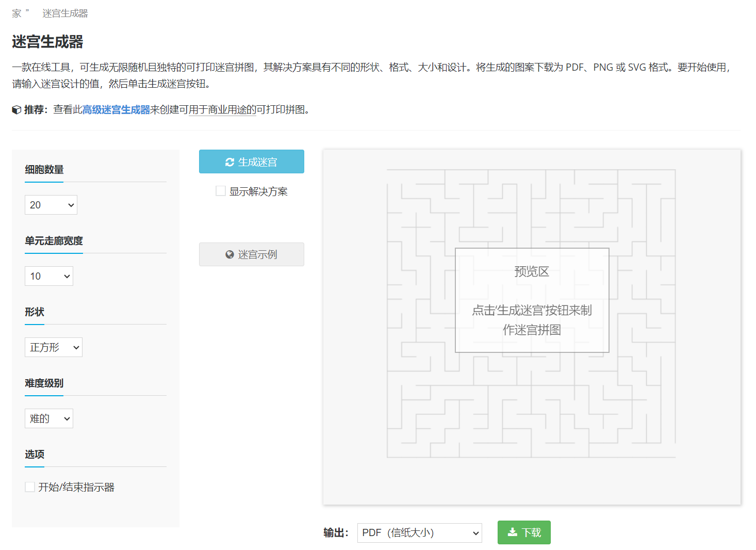
Task: Open the 难度级别 dropdown showing 难的
Action: click(48, 418)
